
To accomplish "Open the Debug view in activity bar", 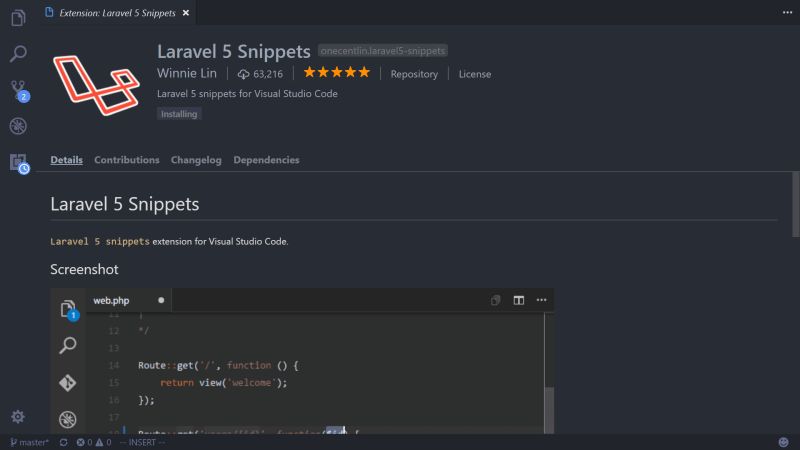I will (18, 126).
